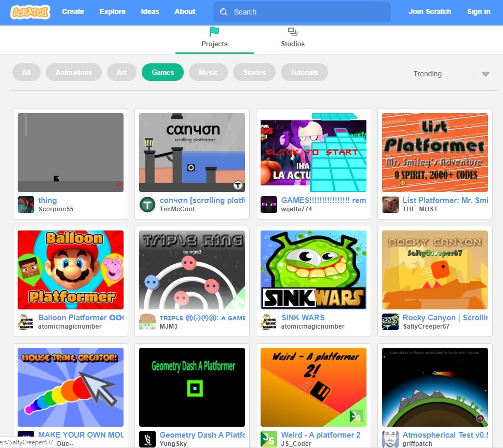Open the About page
This screenshot has height=448, width=503.
(x=185, y=11)
